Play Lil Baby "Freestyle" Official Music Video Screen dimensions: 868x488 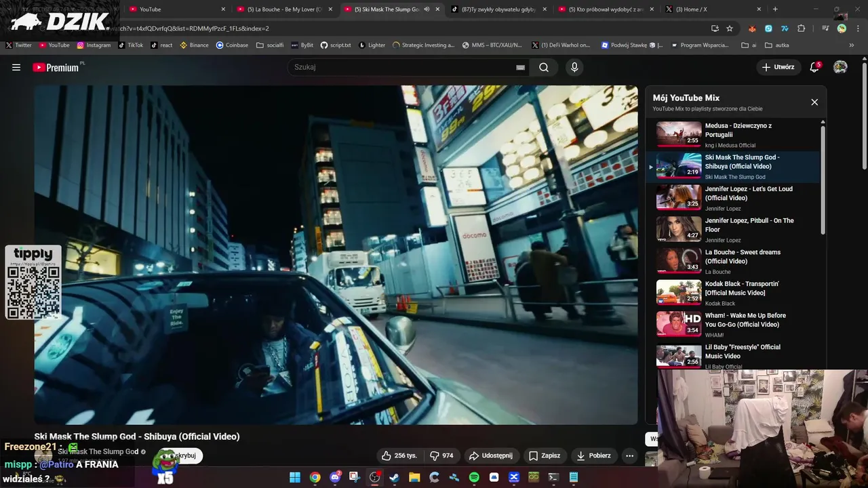[734, 356]
